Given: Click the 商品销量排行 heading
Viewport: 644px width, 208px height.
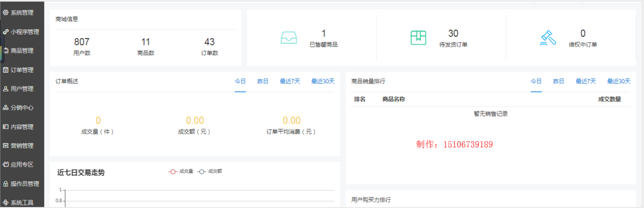Looking at the screenshot, I should pos(368,82).
